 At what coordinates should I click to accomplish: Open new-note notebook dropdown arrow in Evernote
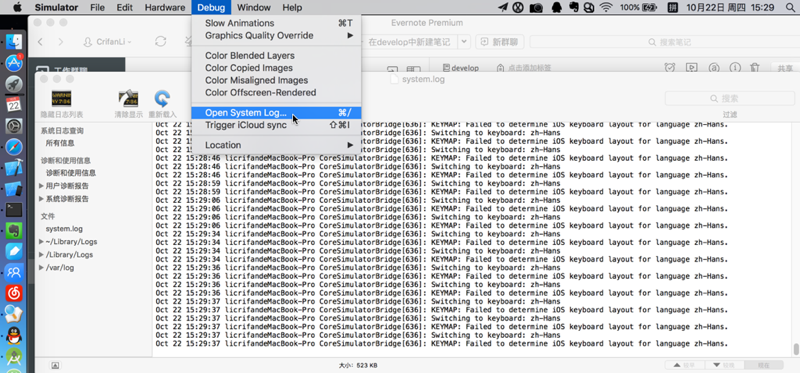pos(464,42)
